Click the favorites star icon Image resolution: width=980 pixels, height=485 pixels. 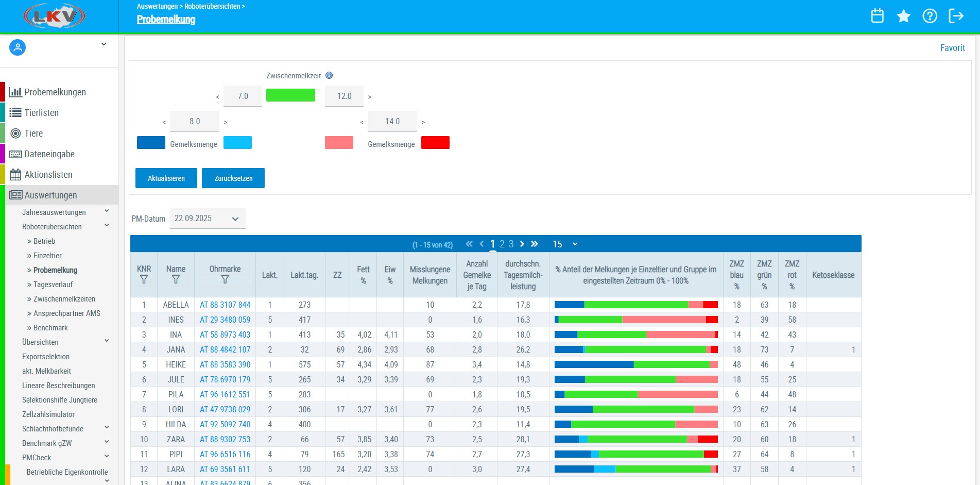coord(903,16)
